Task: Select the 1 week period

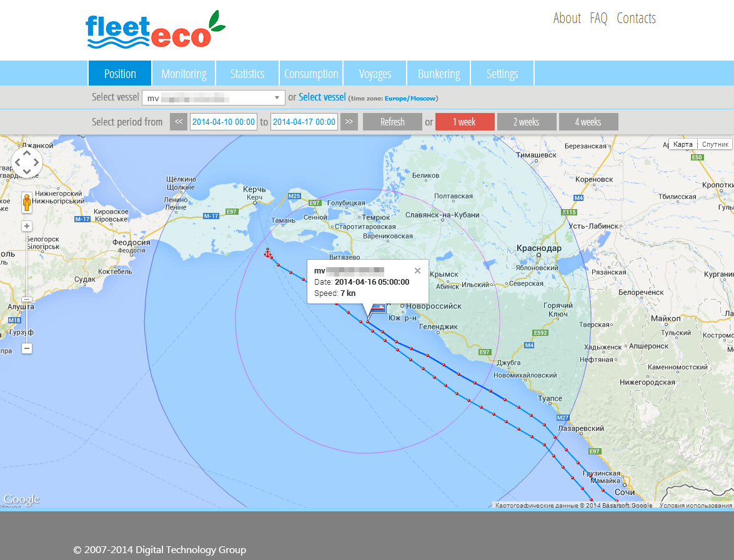Action: [465, 122]
